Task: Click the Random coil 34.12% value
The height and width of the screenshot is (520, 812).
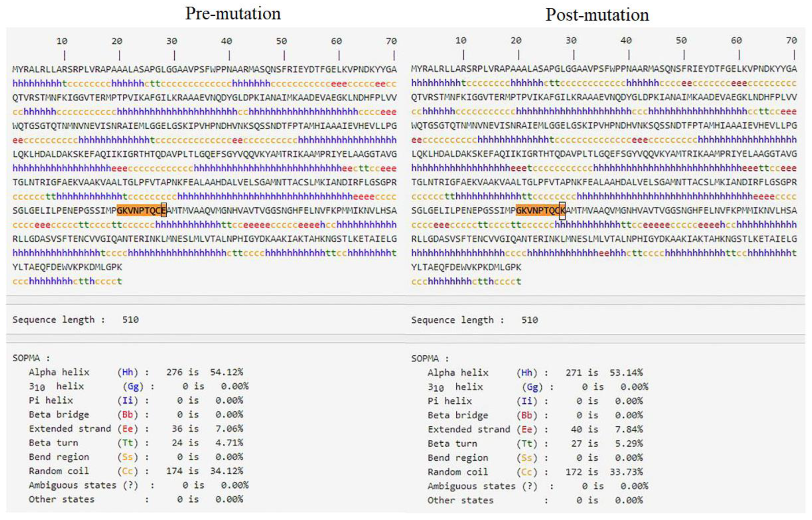Action: 226,471
